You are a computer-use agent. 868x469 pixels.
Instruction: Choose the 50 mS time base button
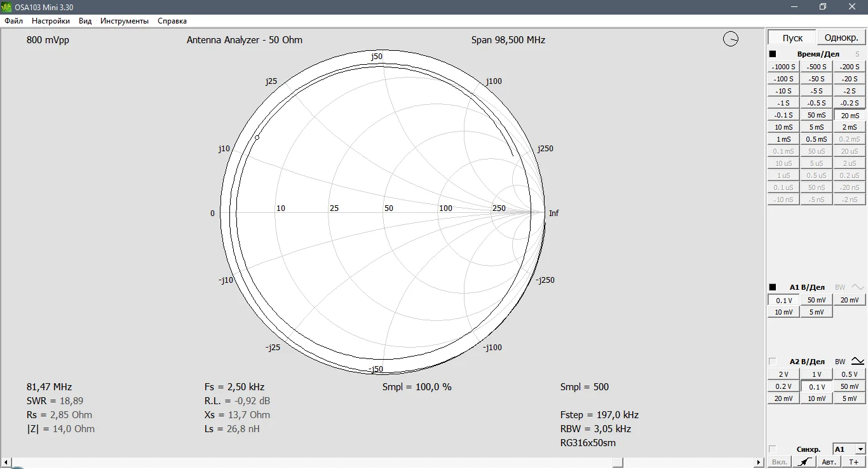(817, 115)
